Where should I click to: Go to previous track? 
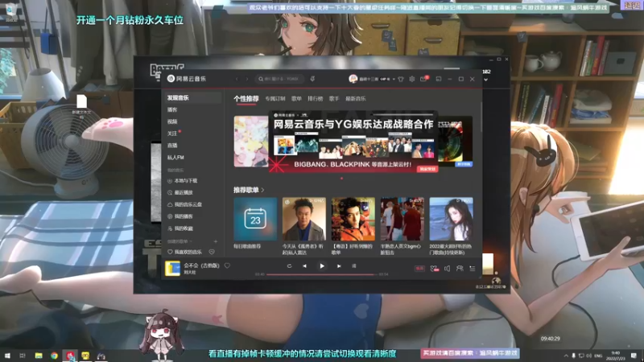click(304, 266)
